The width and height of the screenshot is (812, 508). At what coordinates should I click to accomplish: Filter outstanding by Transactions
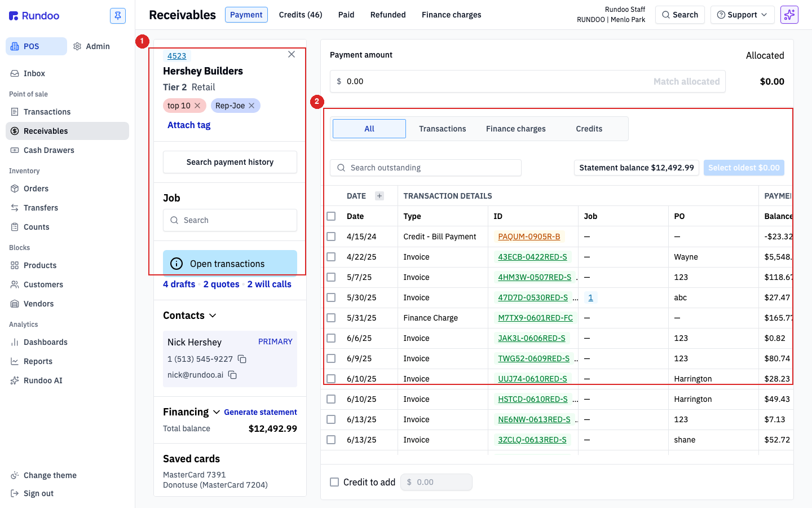click(x=443, y=129)
